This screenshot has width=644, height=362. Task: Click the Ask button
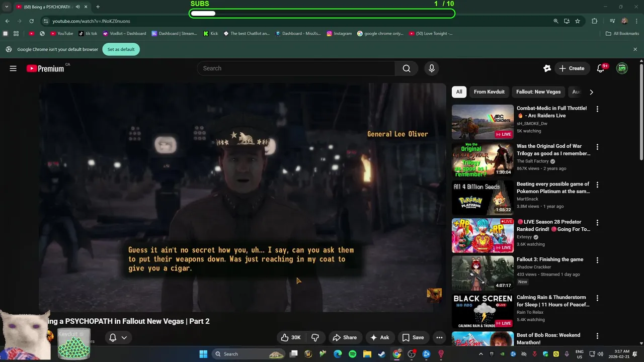click(379, 337)
